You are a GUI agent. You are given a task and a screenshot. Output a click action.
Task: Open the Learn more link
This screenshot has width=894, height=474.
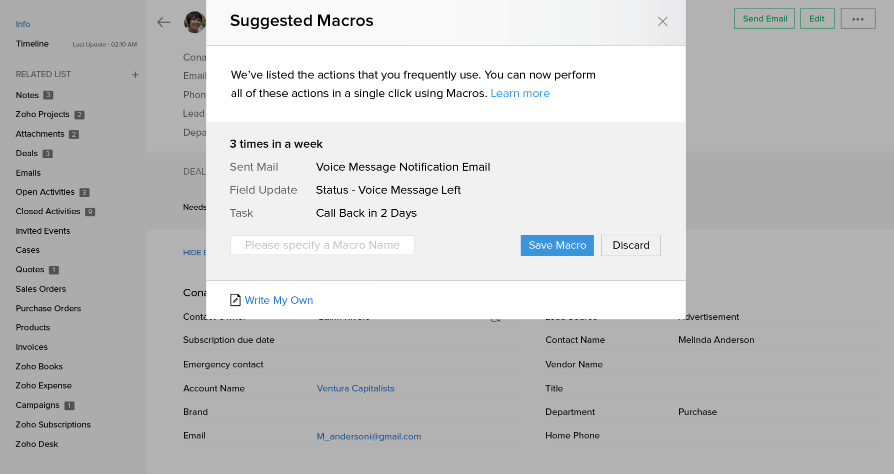pyautogui.click(x=519, y=93)
